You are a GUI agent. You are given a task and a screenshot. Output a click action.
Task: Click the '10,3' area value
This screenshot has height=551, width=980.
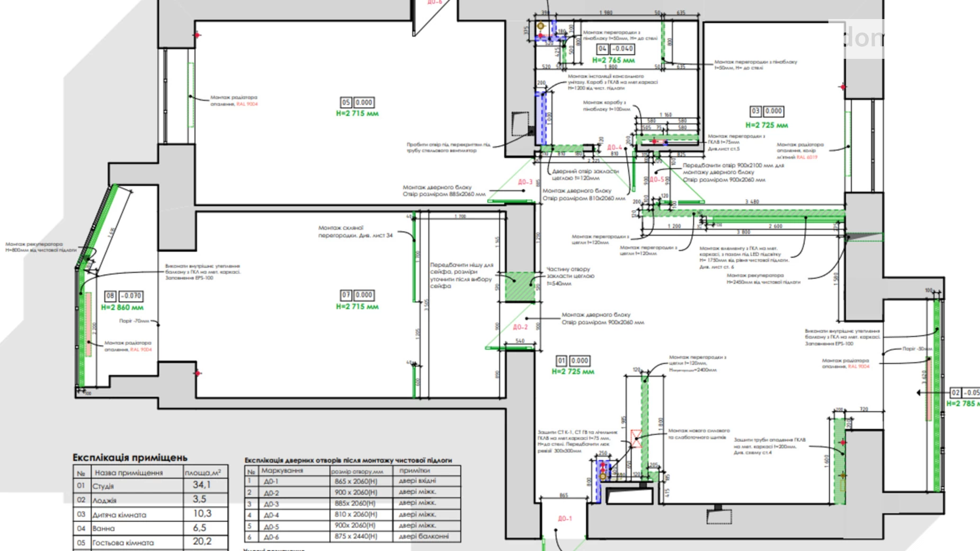[202, 513]
